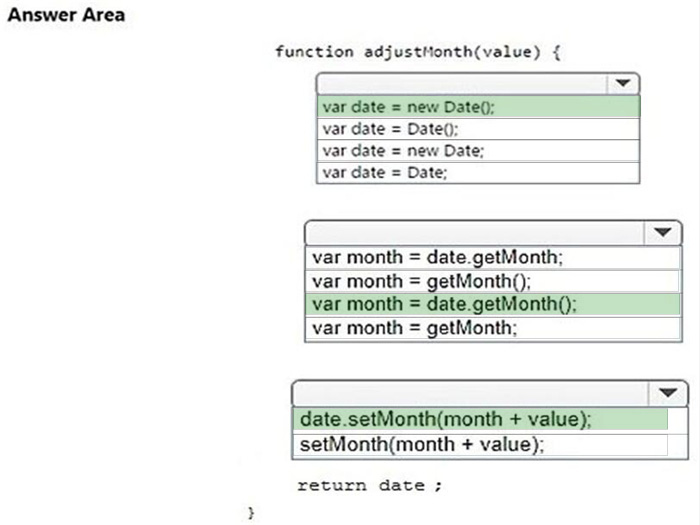Viewport: 700px width, 525px height.
Task: Select option 'var month = getMonth();'
Action: (x=493, y=281)
